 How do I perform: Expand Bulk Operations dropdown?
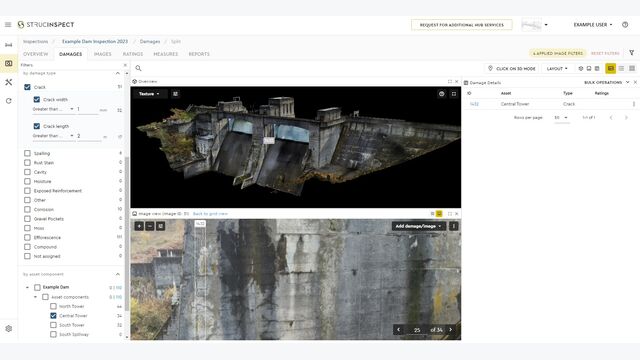607,82
